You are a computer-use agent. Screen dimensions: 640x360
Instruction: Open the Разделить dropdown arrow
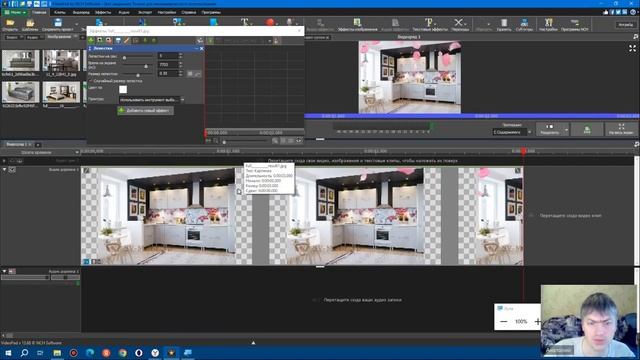566,130
